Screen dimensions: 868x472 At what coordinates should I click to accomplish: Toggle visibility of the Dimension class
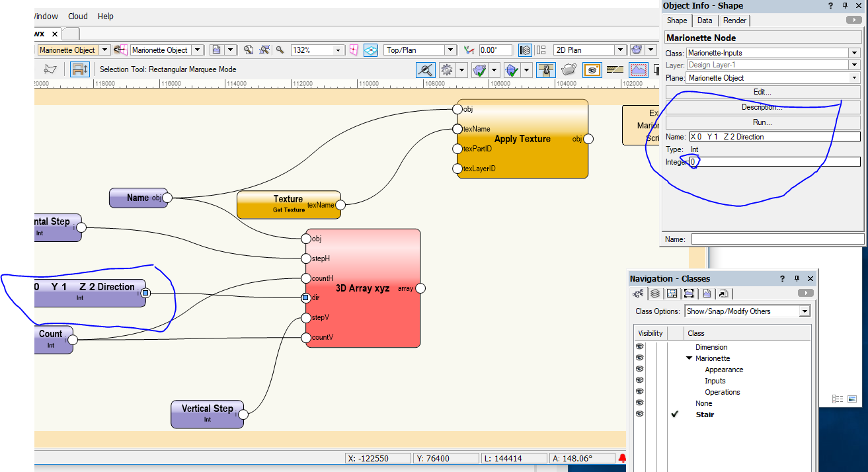coord(639,347)
